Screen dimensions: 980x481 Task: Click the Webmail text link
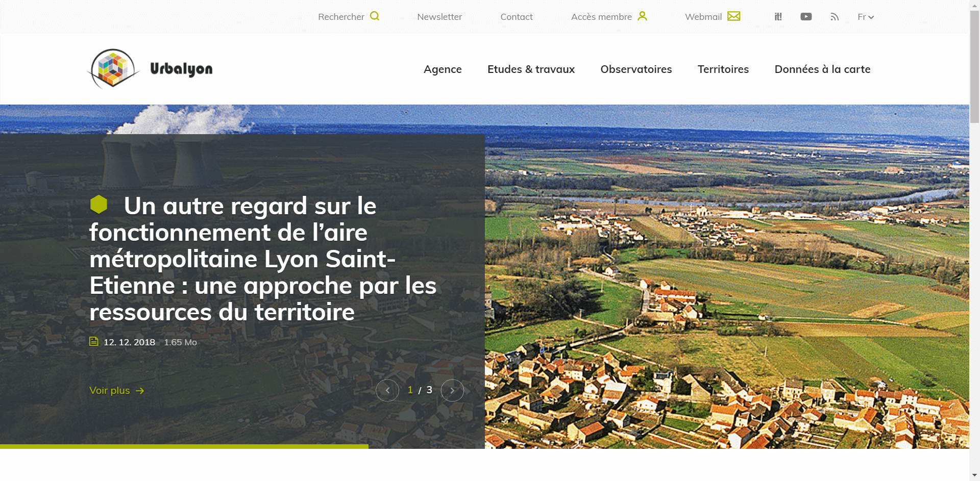[x=703, y=17]
